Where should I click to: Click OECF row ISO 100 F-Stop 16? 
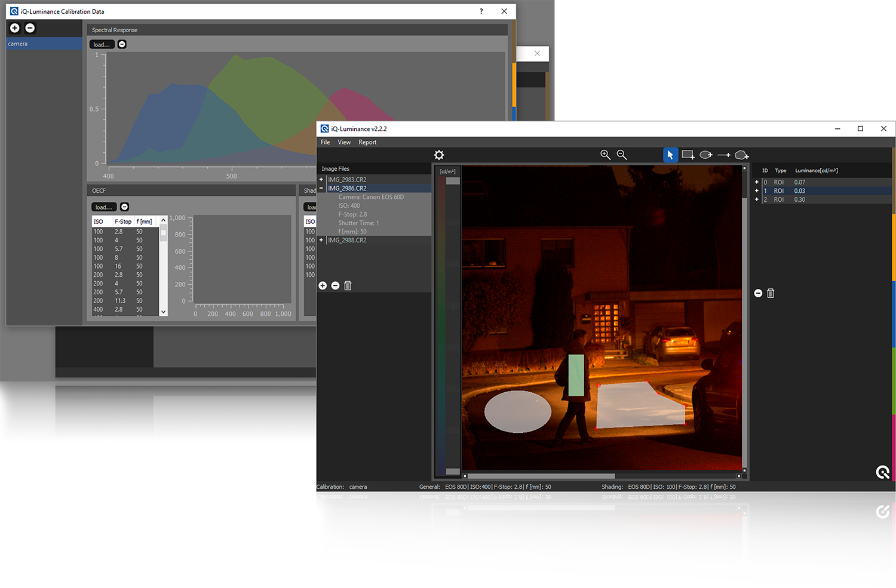click(x=125, y=266)
